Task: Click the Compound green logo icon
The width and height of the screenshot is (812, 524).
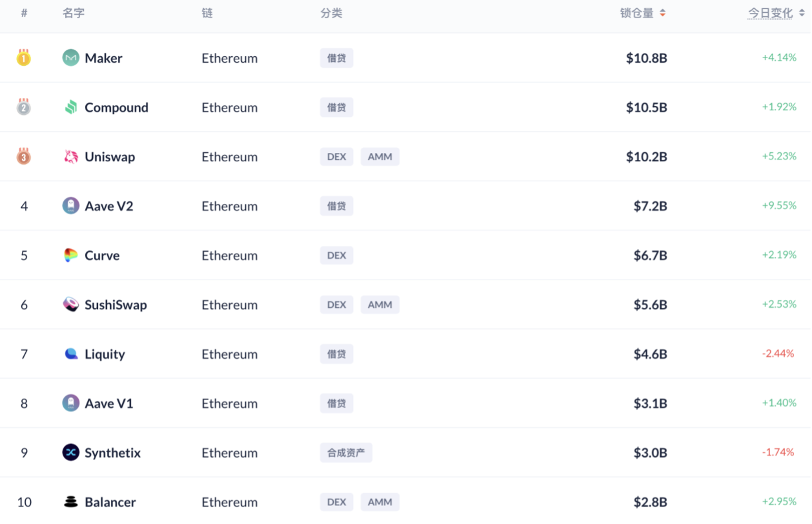Action: 70,107
